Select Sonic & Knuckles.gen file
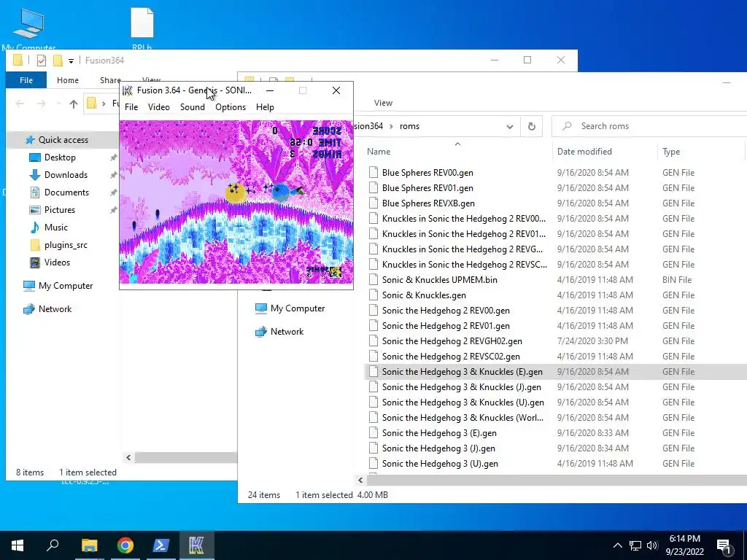This screenshot has height=560, width=747. pos(424,295)
